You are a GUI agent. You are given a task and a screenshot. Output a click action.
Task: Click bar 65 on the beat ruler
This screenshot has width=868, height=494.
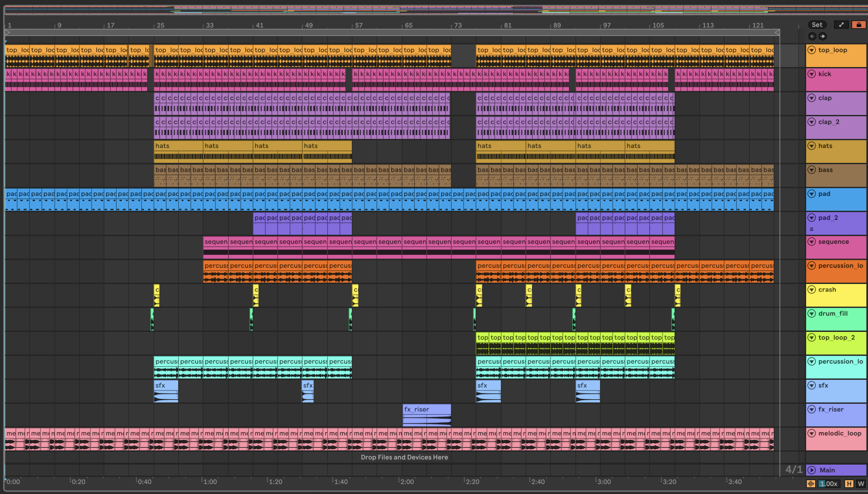point(409,25)
